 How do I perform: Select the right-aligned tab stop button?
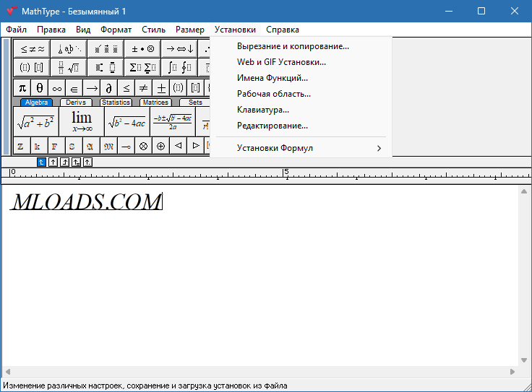pyautogui.click(x=64, y=162)
